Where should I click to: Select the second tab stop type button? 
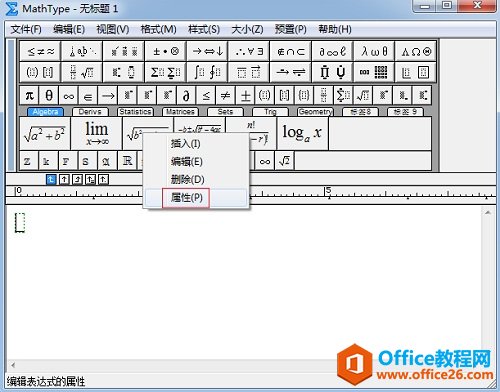64,180
